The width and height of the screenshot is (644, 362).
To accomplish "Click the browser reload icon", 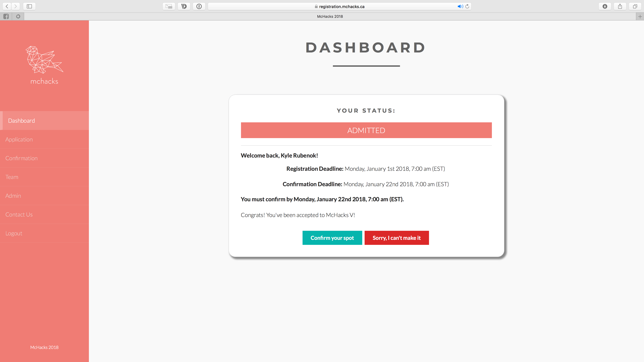I will (x=468, y=6).
